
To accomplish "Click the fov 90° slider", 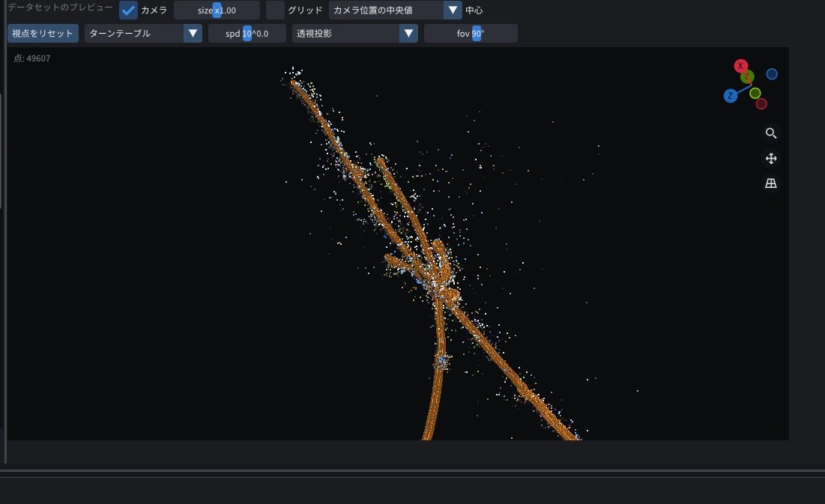I will click(x=471, y=33).
